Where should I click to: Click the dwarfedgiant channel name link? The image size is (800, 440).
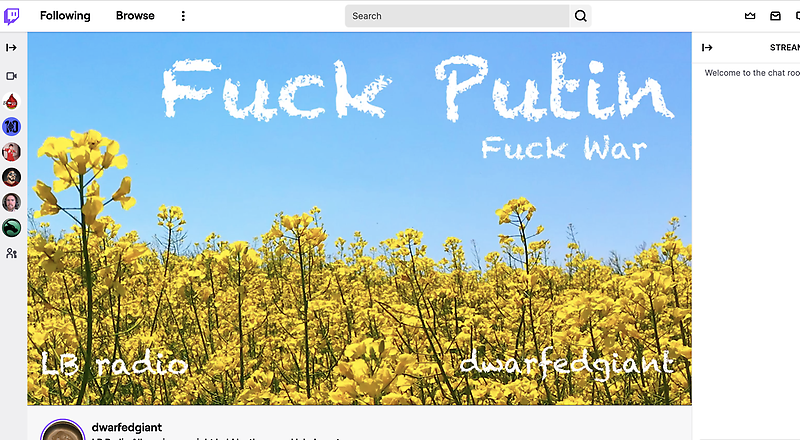[x=127, y=428]
